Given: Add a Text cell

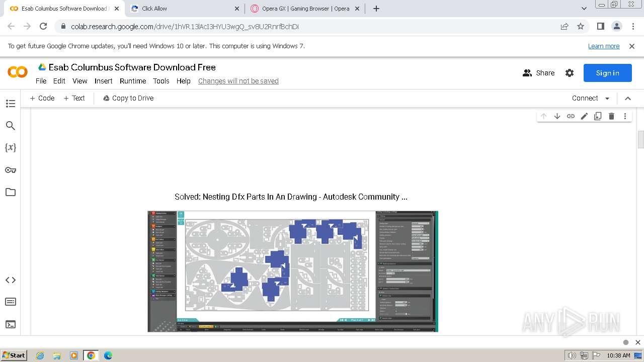Looking at the screenshot, I should (74, 98).
